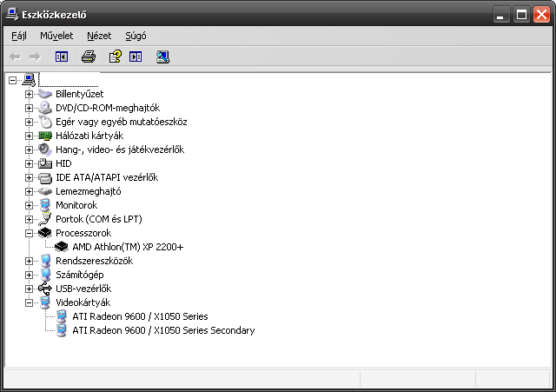Image resolution: width=556 pixels, height=392 pixels.
Task: Maximize the Eszközkezelő window
Action: pos(521,15)
